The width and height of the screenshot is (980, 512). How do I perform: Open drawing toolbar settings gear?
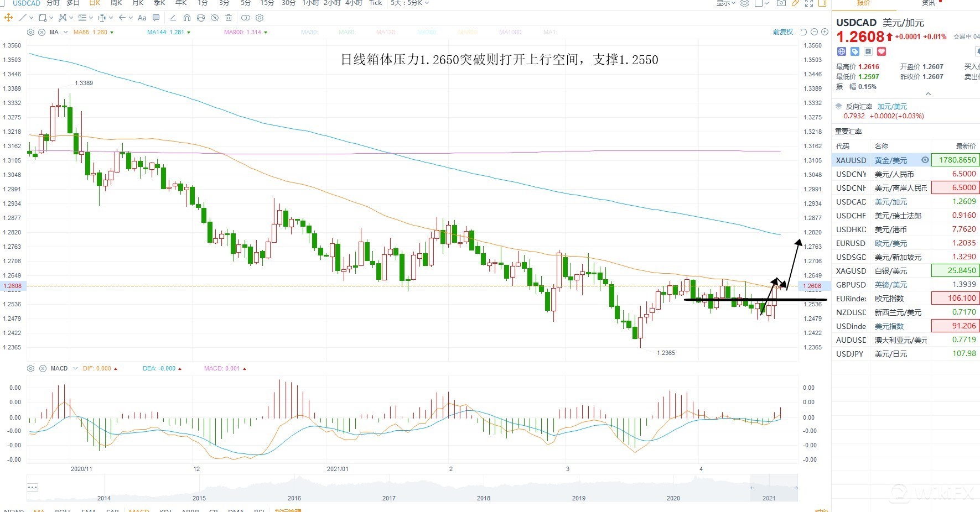[260, 18]
